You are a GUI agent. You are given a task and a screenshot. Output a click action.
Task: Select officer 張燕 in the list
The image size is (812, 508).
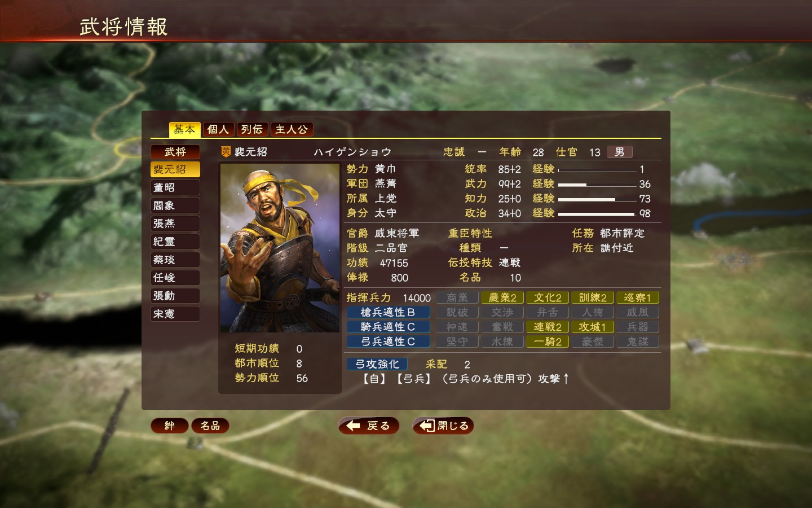[x=175, y=224]
